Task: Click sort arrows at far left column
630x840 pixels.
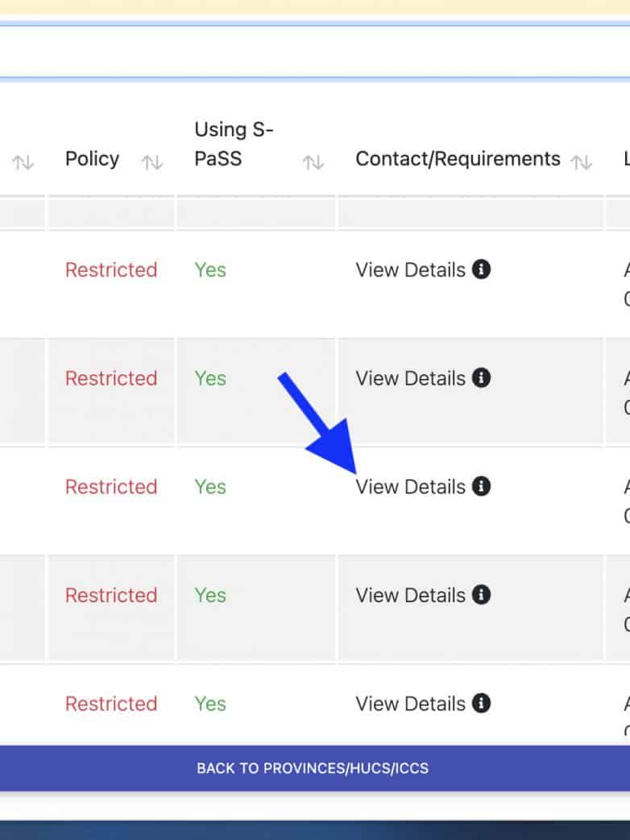Action: pos(23,163)
